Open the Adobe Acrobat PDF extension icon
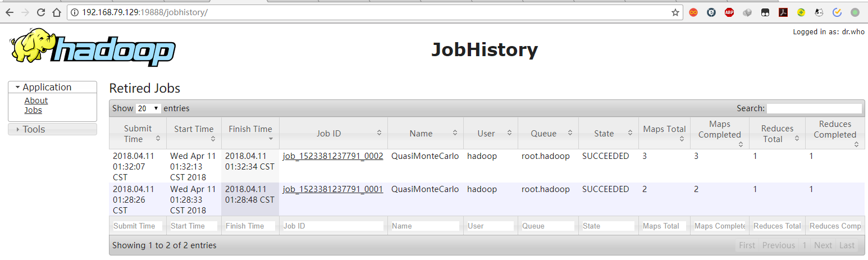This screenshot has width=868, height=260. pyautogui.click(x=783, y=12)
